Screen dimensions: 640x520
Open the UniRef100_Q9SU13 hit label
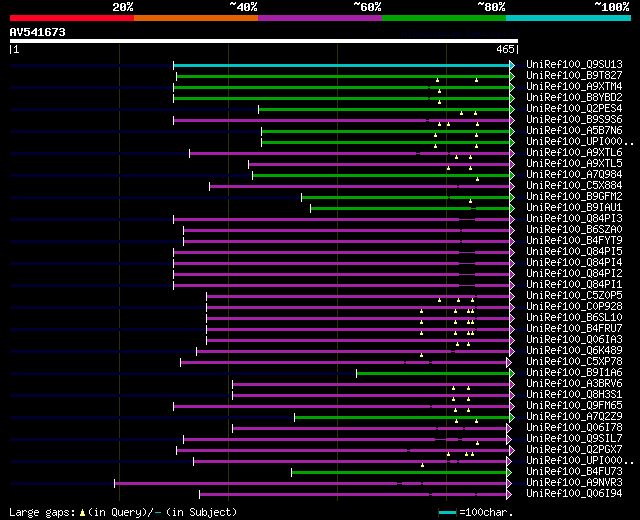[574, 64]
